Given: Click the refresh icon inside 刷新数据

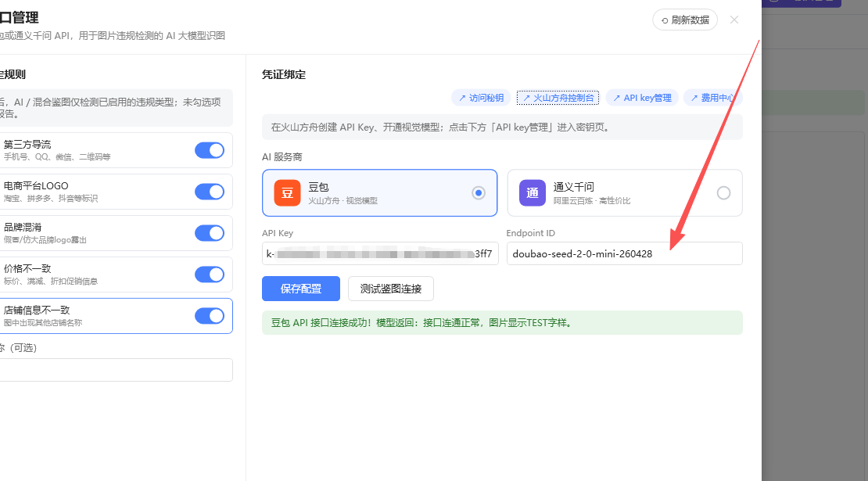Looking at the screenshot, I should coord(664,20).
